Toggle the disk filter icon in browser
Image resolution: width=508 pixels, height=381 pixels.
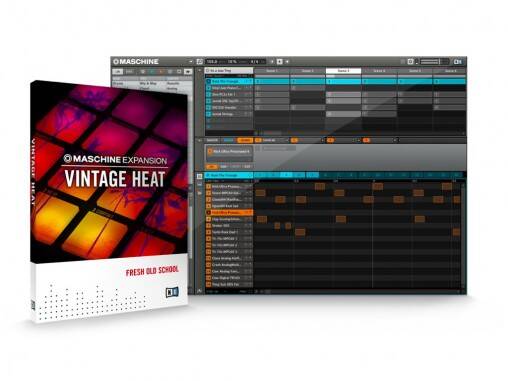[188, 72]
